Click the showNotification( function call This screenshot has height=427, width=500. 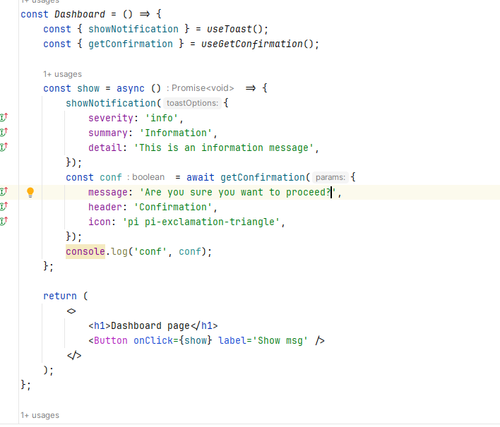111,103
